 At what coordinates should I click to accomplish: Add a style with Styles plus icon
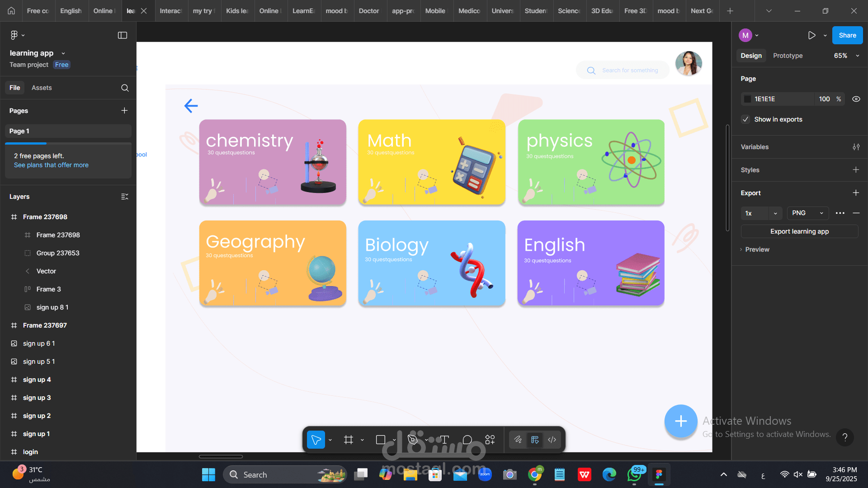856,170
